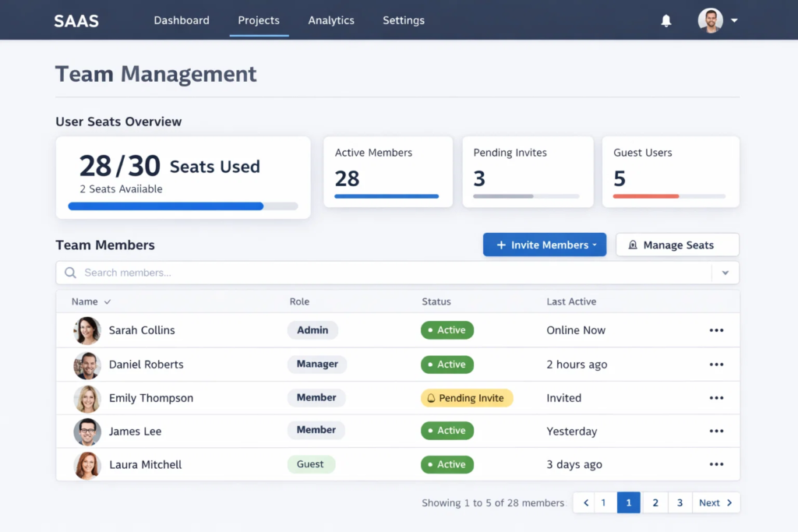Open more options for Sarah Collins
The image size is (798, 532).
[x=716, y=330]
